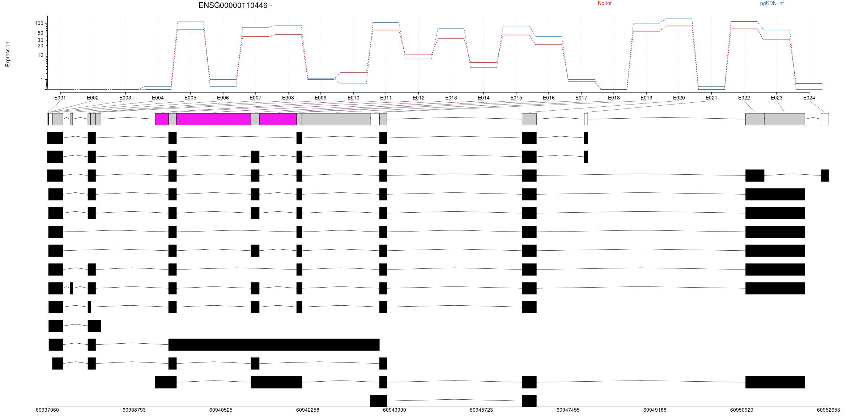Image resolution: width=868 pixels, height=416 pixels.
Task: Click y-axis tick value 10
Action: point(41,55)
